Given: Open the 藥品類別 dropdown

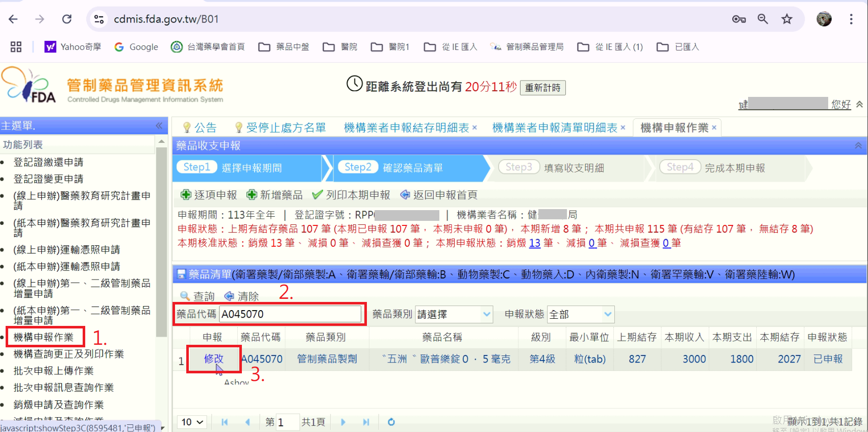Looking at the screenshot, I should click(487, 314).
